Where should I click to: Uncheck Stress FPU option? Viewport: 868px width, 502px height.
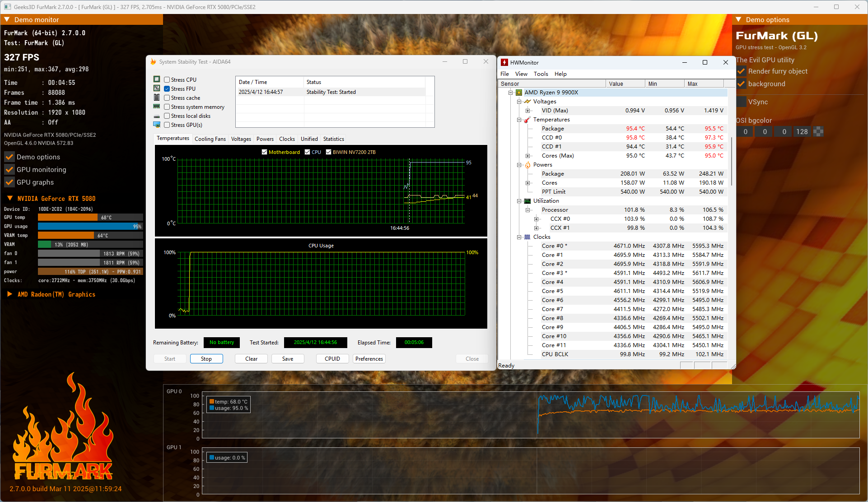167,89
